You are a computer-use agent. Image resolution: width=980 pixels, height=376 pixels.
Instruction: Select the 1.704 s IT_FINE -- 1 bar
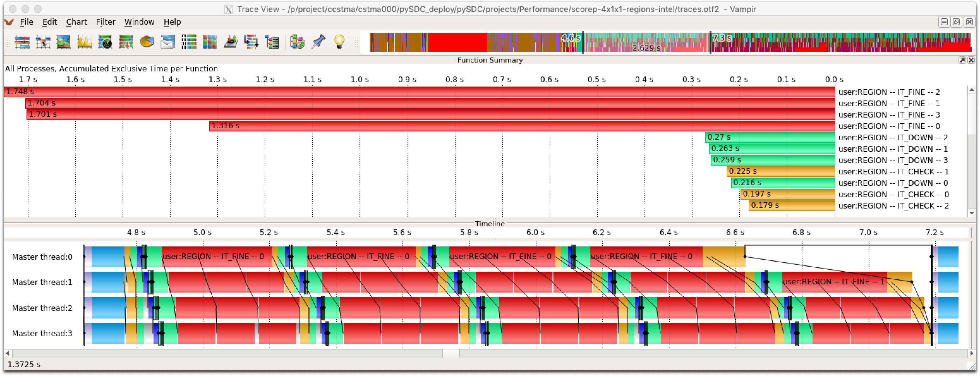(430, 103)
